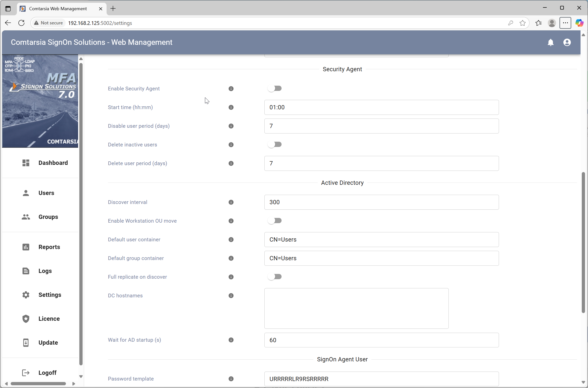Viewport: 588px width, 388px height.
Task: Open the Logs page from sidebar
Action: coord(45,271)
